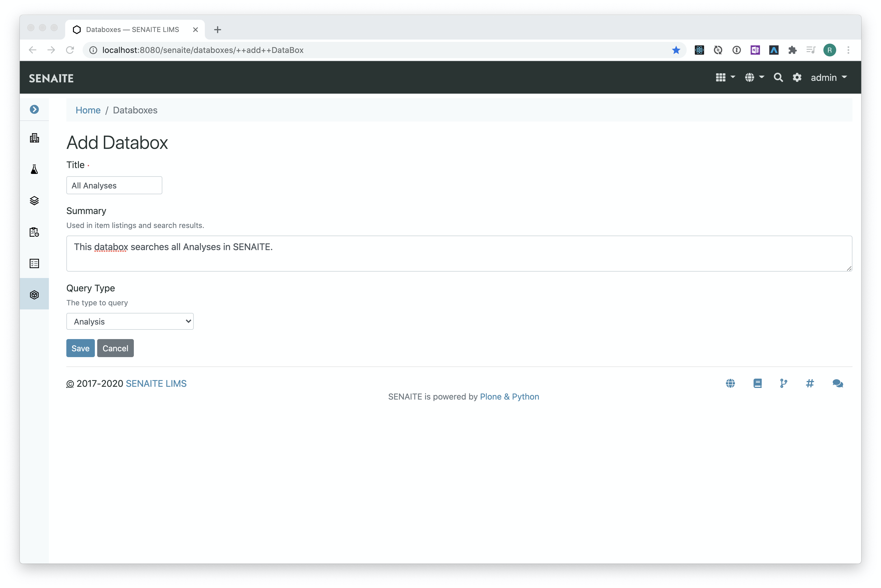Viewport: 881px width, 588px height.
Task: Open the admin user menu
Action: click(828, 78)
